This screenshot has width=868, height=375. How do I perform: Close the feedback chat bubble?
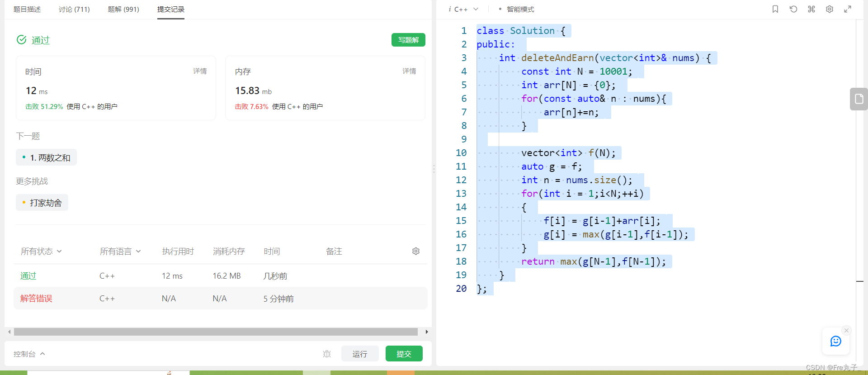[x=847, y=331]
